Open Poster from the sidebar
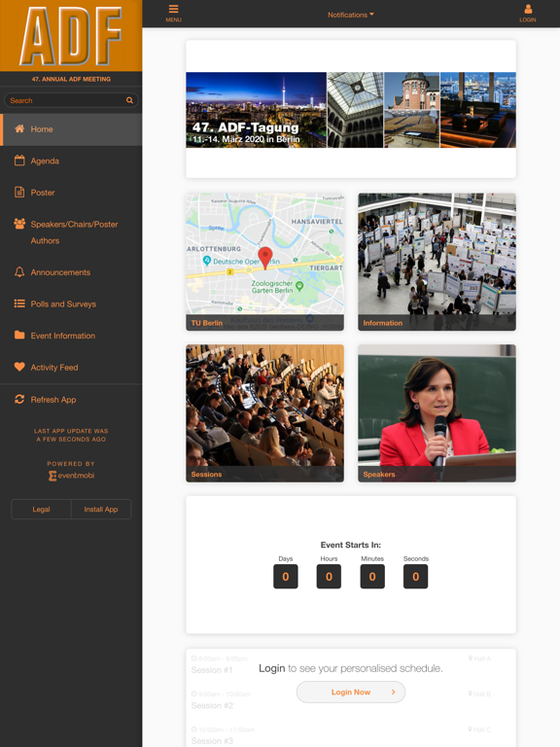 coord(71,193)
